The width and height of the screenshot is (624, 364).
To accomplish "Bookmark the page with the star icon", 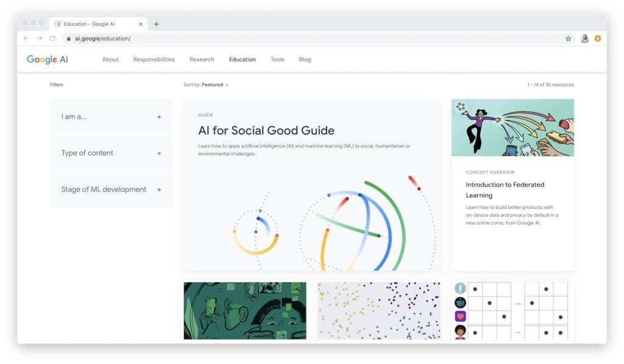I will 569,38.
